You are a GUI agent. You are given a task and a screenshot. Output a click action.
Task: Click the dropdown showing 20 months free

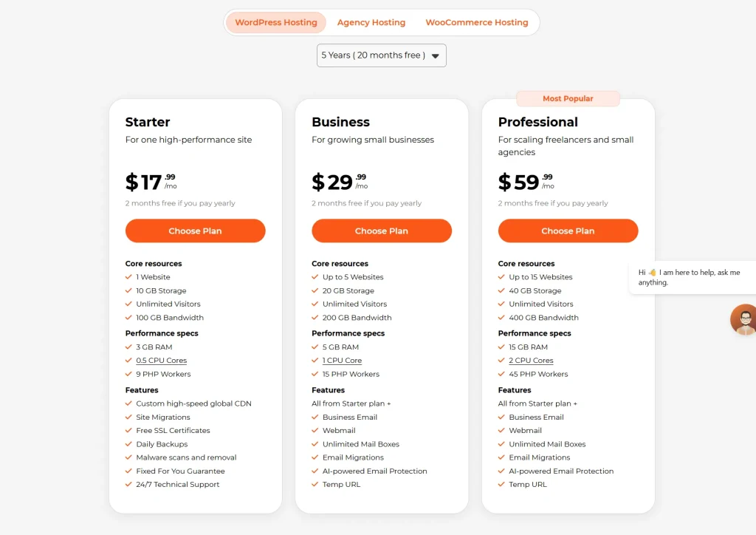[381, 55]
